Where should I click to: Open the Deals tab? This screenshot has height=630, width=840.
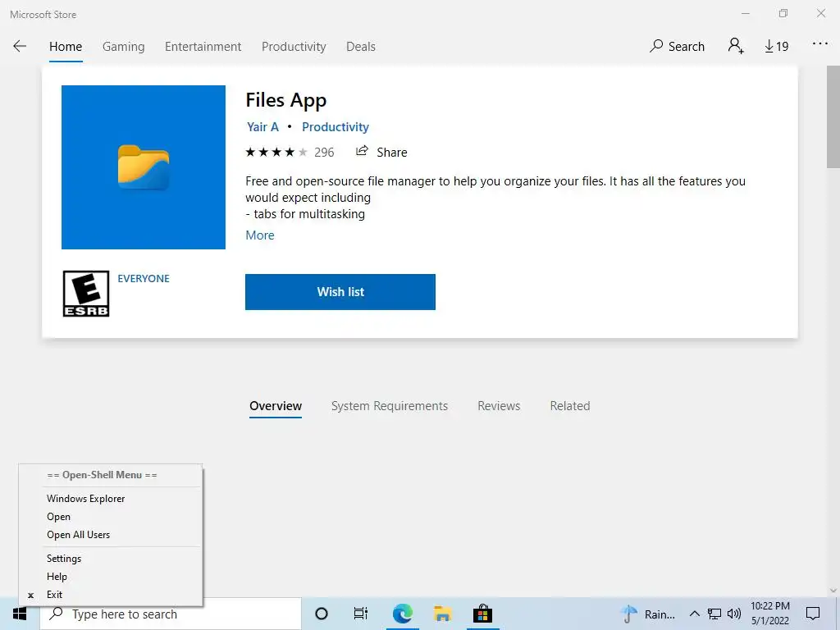point(361,47)
